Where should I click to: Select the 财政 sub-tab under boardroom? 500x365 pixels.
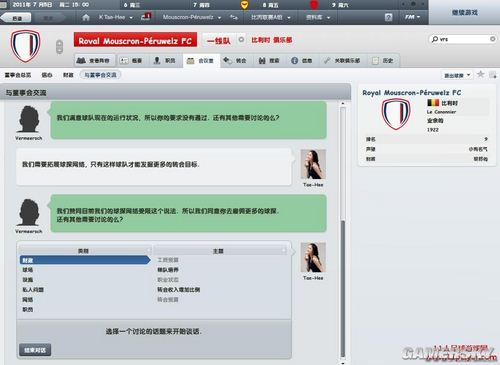pos(68,75)
